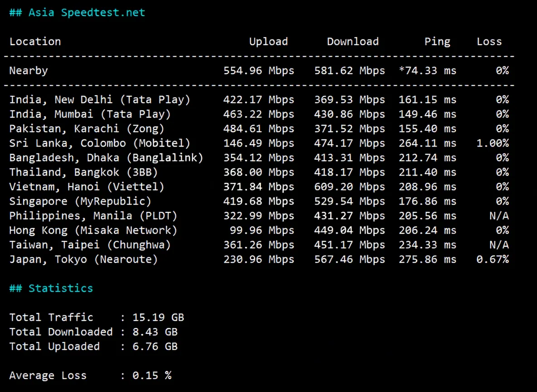537x392 pixels.
Task: Select Mumbai download value 430.86 Mbps
Action: point(350,114)
